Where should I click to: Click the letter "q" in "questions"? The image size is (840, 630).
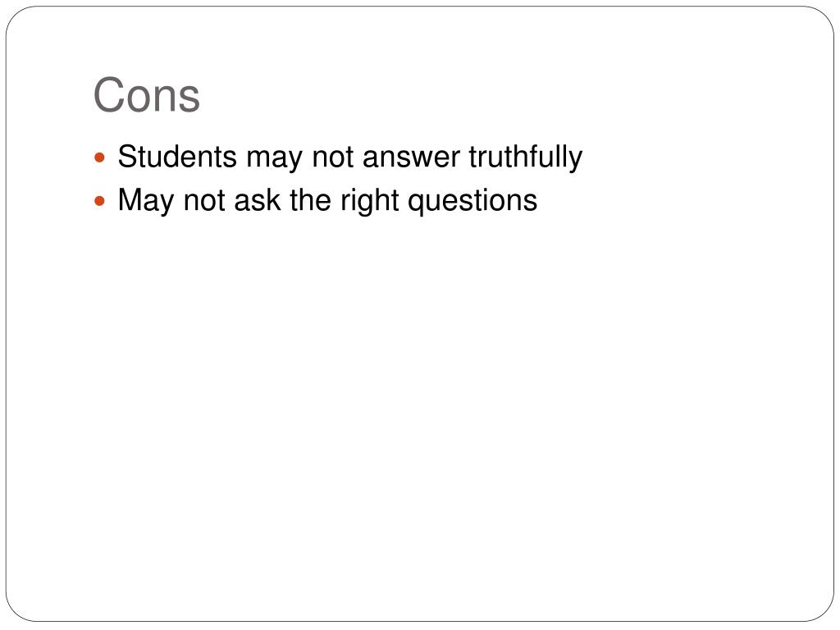pyautogui.click(x=414, y=204)
